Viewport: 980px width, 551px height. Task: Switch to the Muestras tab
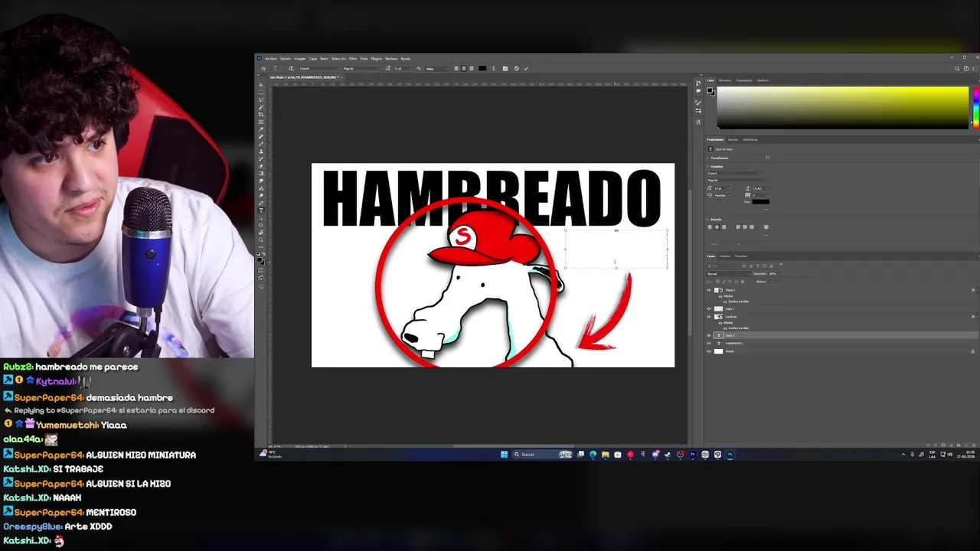click(725, 80)
